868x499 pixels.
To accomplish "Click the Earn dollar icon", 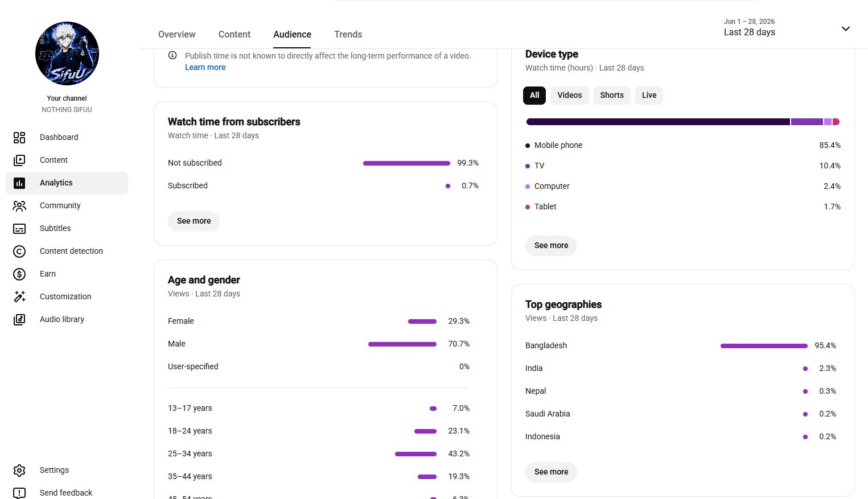I will pyautogui.click(x=19, y=274).
